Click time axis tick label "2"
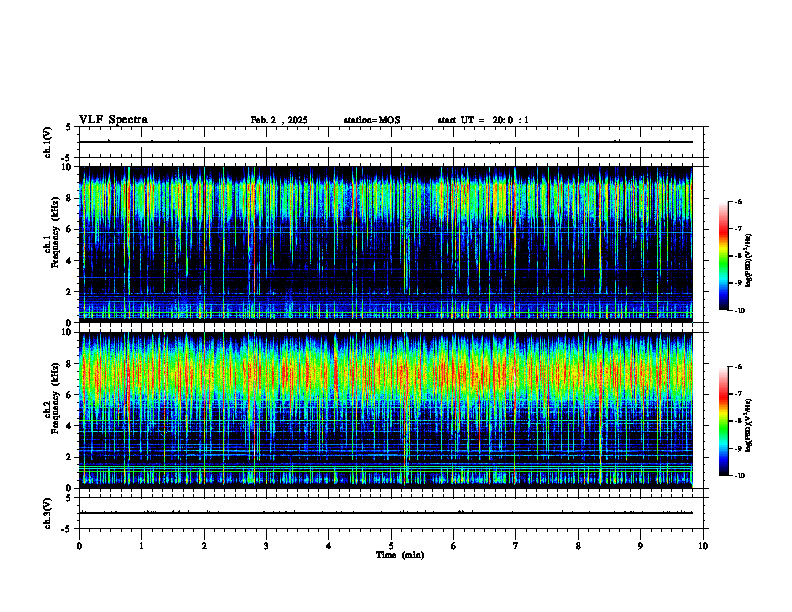The height and width of the screenshot is (612, 792). (x=204, y=546)
